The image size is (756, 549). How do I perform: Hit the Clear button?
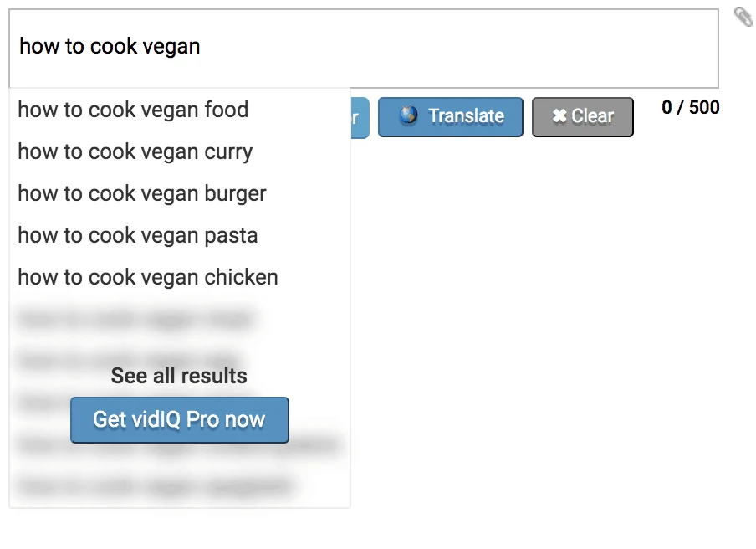[583, 116]
